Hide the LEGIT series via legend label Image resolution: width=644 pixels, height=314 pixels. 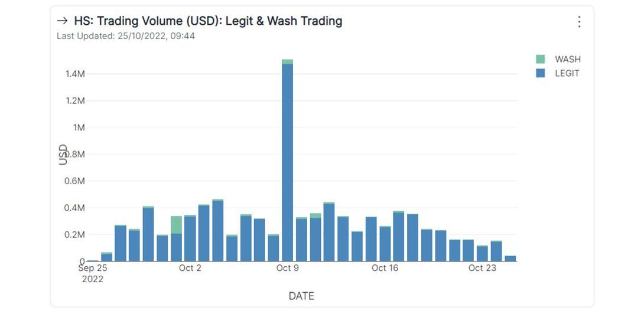pyautogui.click(x=567, y=73)
